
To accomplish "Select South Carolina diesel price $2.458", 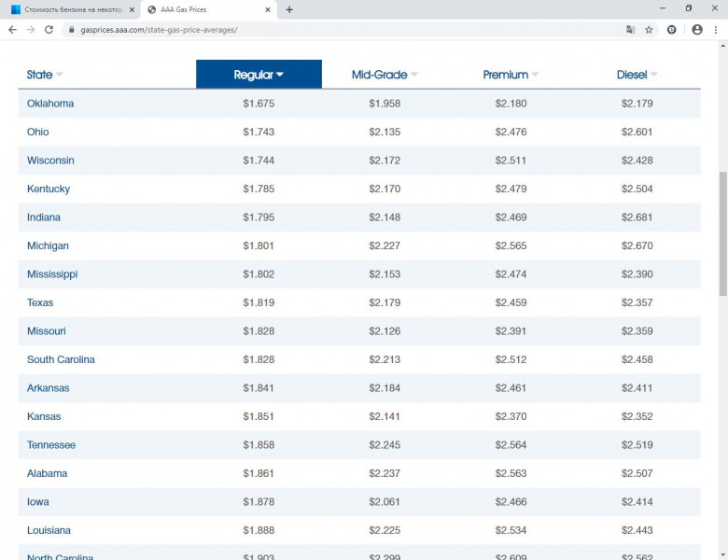I will 637,359.
